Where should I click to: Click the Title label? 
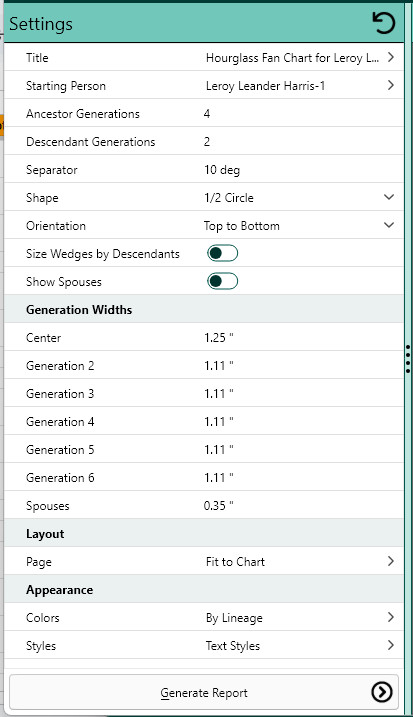point(37,58)
